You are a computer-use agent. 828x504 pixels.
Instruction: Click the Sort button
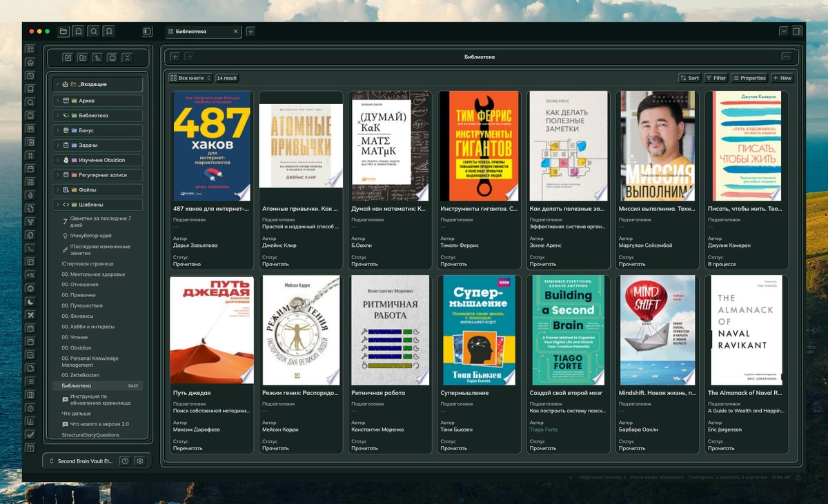[689, 78]
